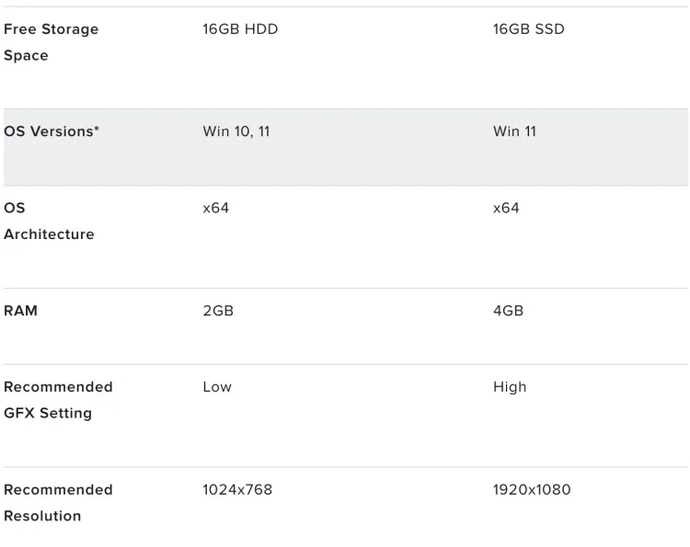This screenshot has width=690, height=547.
Task: Click the asterisk after OS Versions
Action: (97, 129)
